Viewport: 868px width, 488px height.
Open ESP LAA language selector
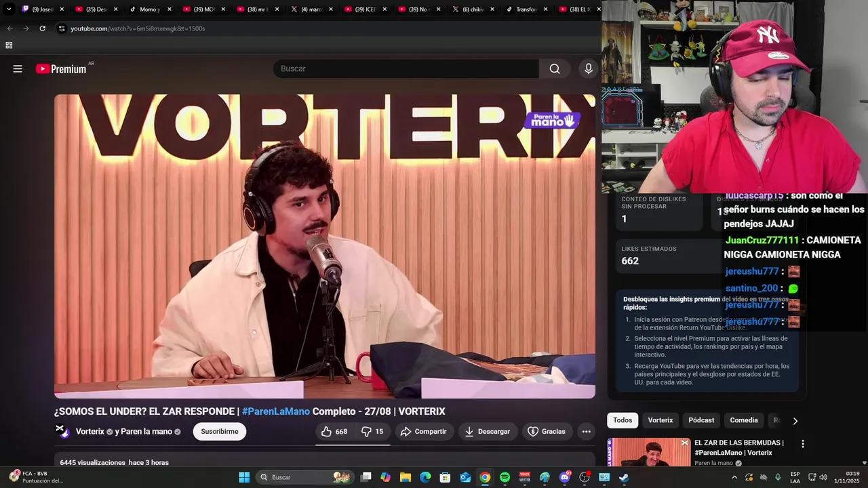pos(795,477)
